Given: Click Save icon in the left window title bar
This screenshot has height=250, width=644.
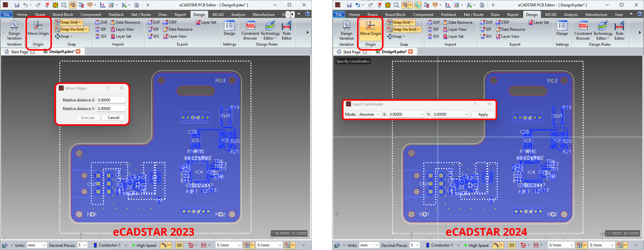Looking at the screenshot, I should 17,5.
